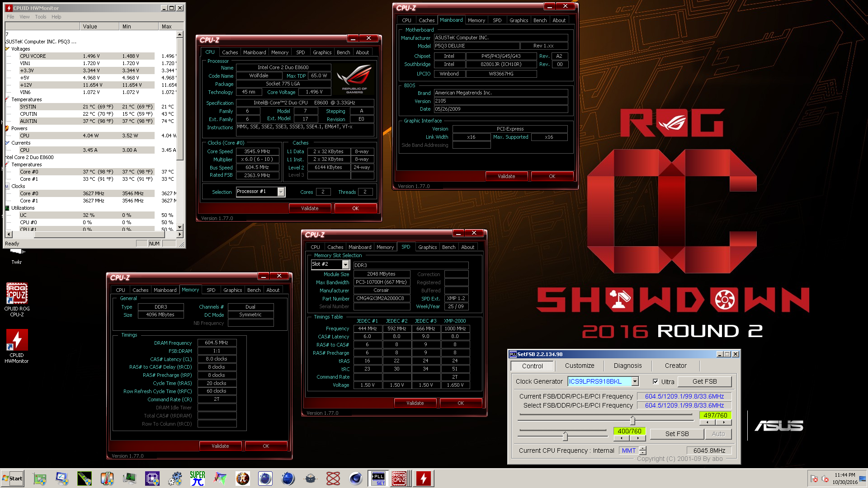Click the muted volume icon in the system tray
This screenshot has height=488, width=868.
(x=825, y=479)
